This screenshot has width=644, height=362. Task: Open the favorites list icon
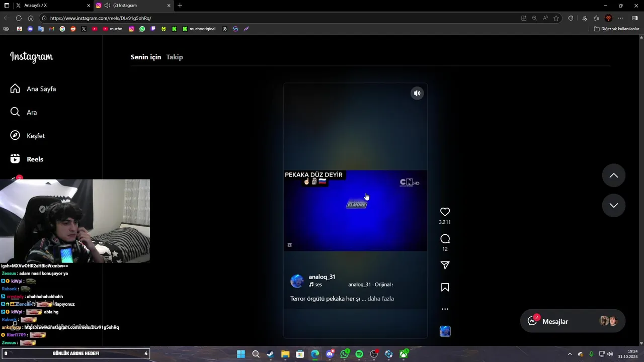(x=596, y=18)
